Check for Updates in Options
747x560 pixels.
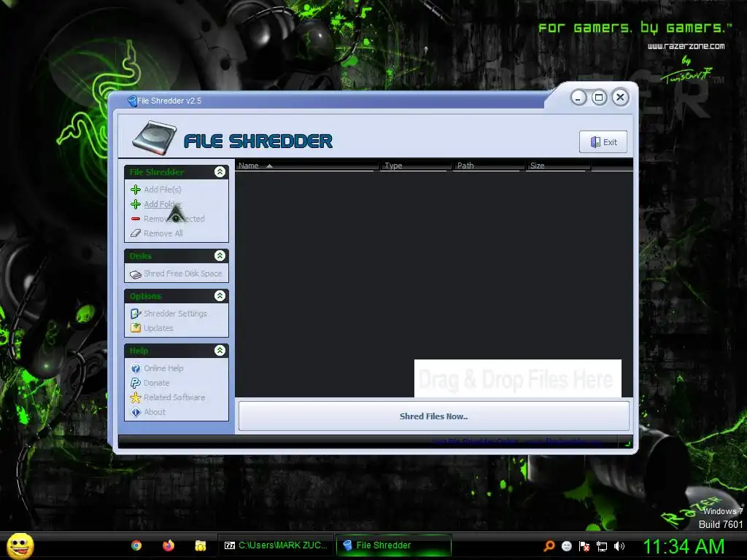(158, 328)
